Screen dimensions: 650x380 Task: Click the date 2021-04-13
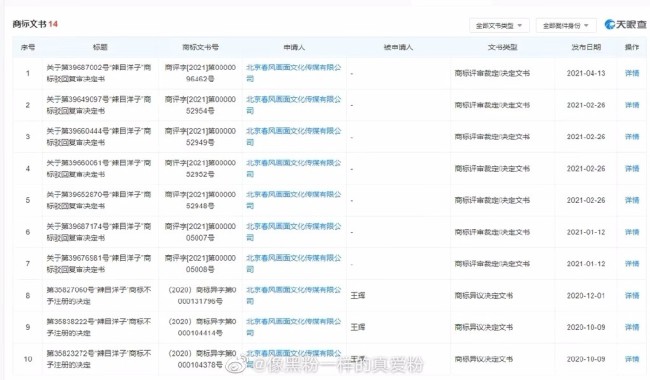click(x=586, y=73)
